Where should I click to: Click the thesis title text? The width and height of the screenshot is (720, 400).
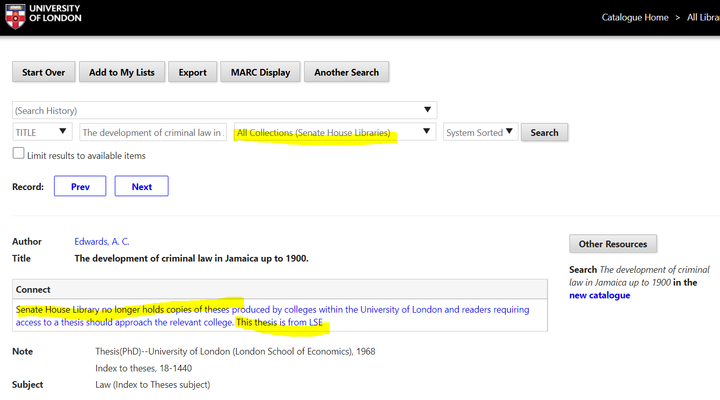click(191, 259)
